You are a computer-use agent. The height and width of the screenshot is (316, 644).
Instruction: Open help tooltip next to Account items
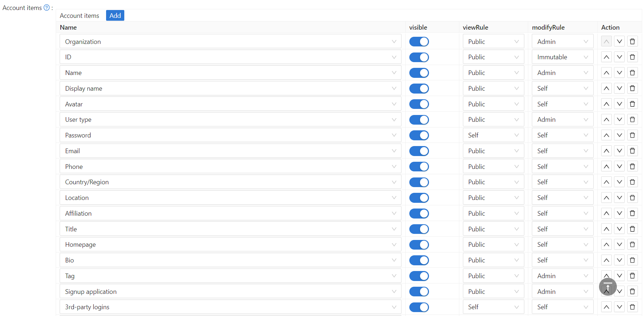pyautogui.click(x=46, y=8)
